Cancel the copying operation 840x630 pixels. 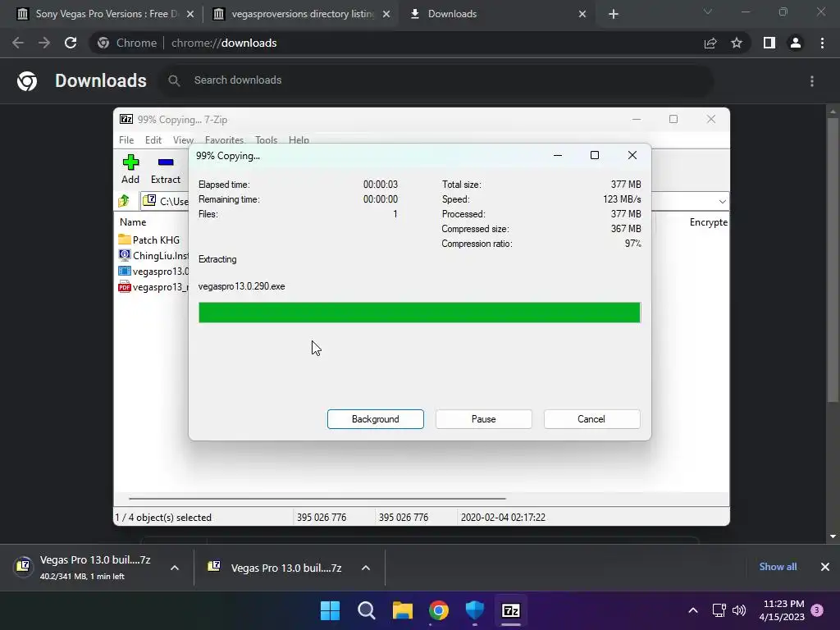[x=591, y=419]
